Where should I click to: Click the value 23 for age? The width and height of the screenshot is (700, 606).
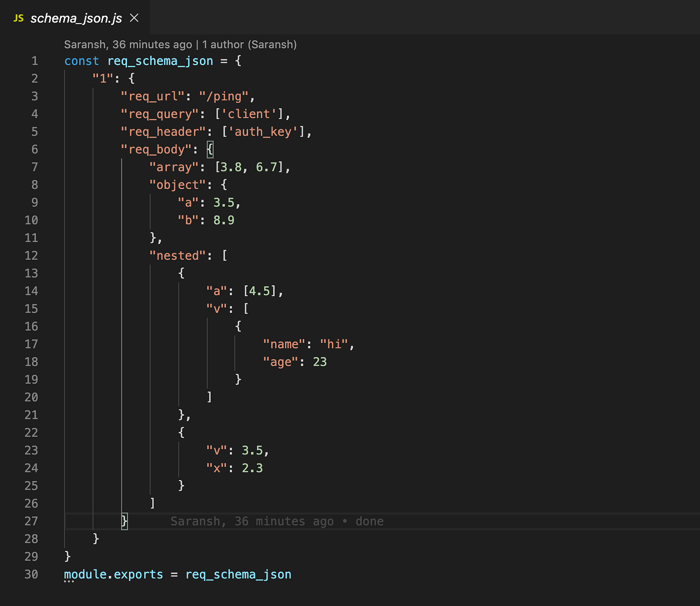click(320, 361)
